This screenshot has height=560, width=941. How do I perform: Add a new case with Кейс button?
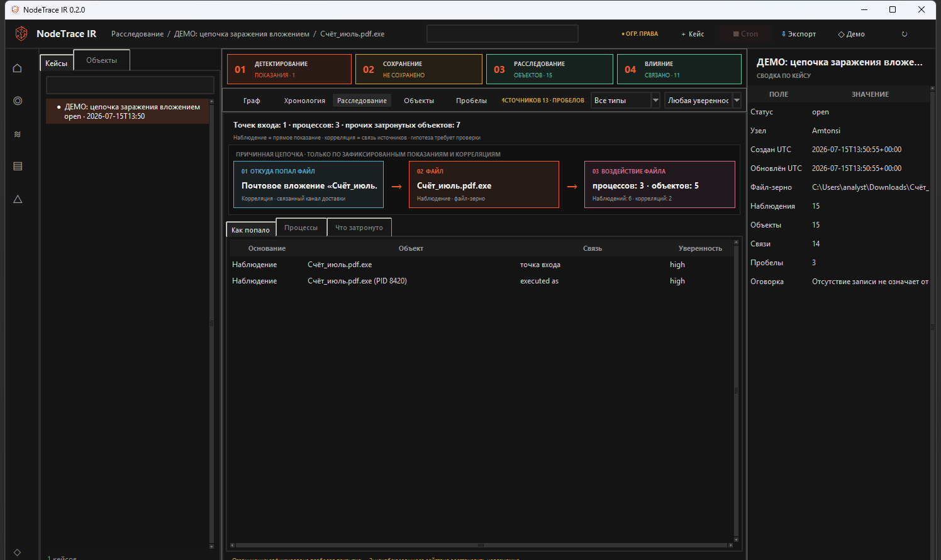pyautogui.click(x=693, y=34)
